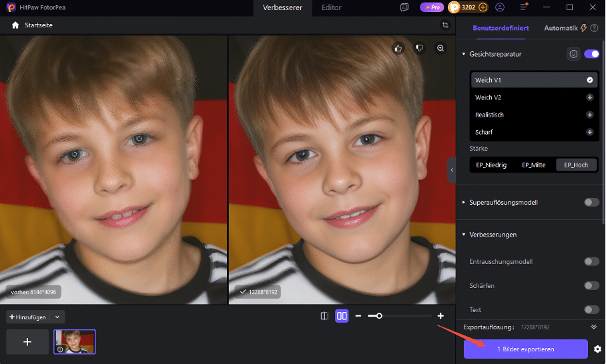Click 1 Bilder exportieren button
The width and height of the screenshot is (606, 364).
point(526,349)
